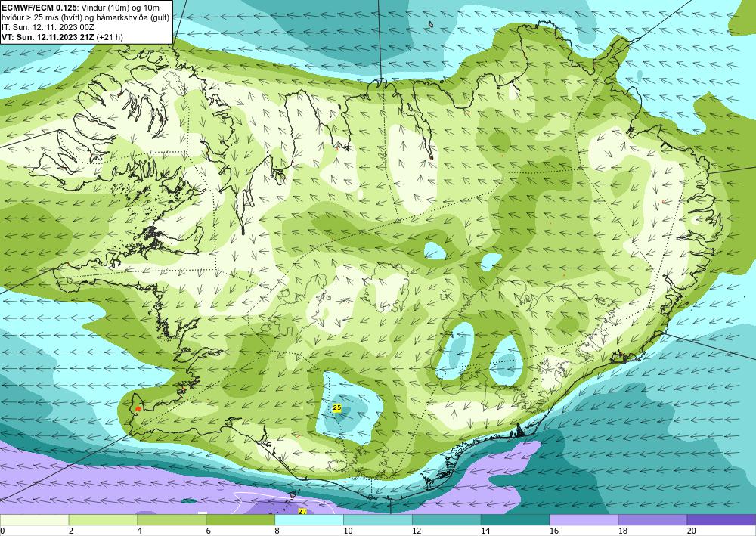This screenshot has width=756, height=536.
Task: Click the 'VT: Sun. 12.11.2023 21Z (+21 h)' line
Action: (62, 36)
